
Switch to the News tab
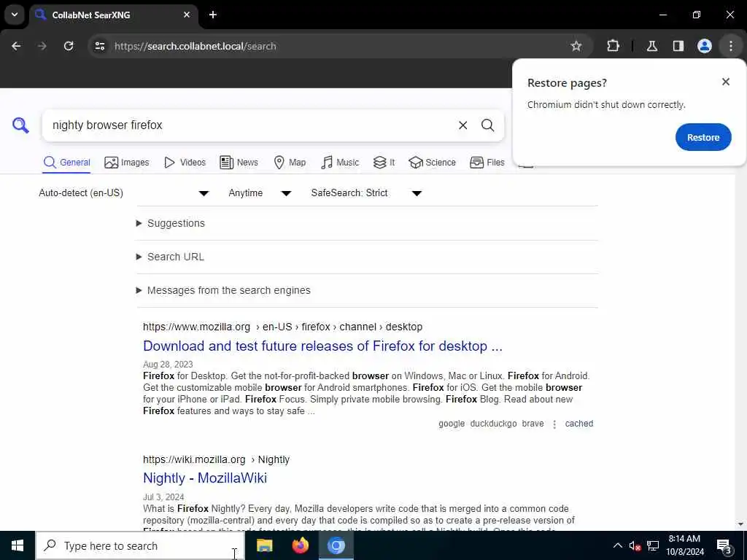pos(239,163)
